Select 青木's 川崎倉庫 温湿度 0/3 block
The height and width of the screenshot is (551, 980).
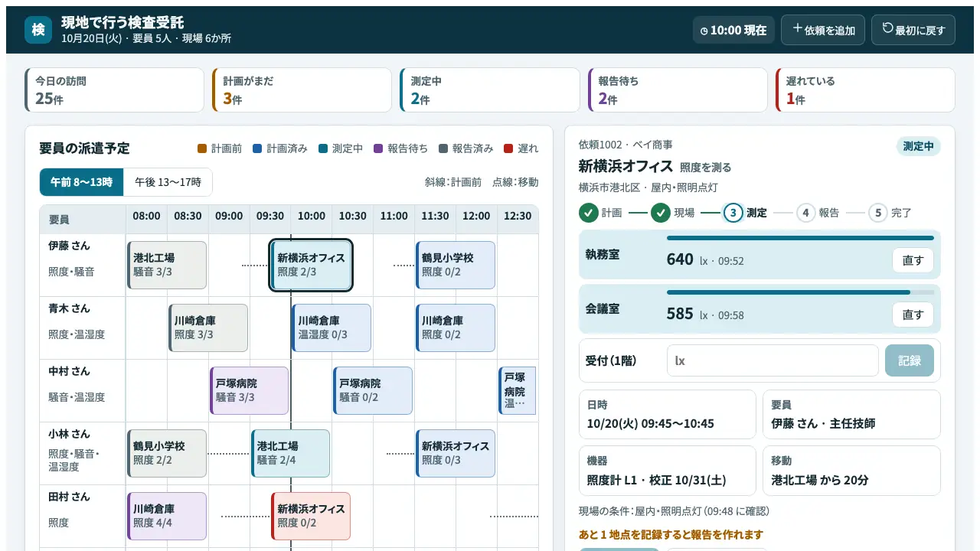click(x=332, y=328)
